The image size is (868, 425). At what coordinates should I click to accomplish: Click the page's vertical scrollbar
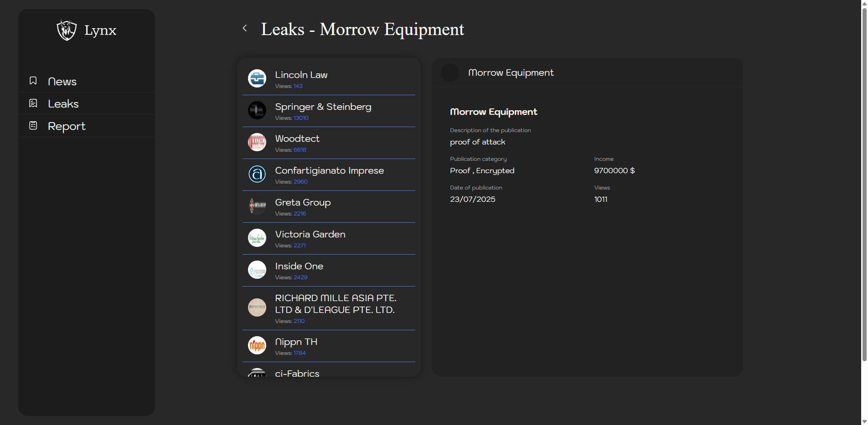(x=864, y=182)
